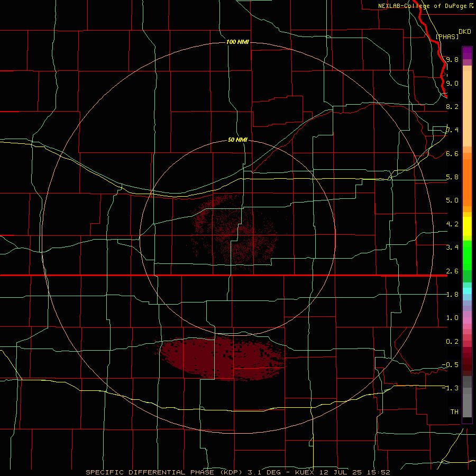Click the 6.6 value on the scale

tap(452, 153)
